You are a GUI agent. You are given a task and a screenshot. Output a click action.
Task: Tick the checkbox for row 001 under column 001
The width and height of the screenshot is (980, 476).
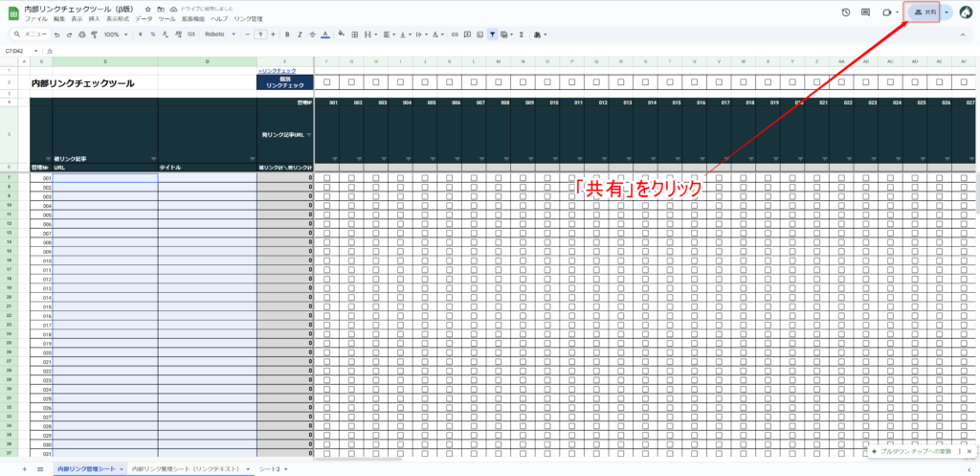coord(327,178)
